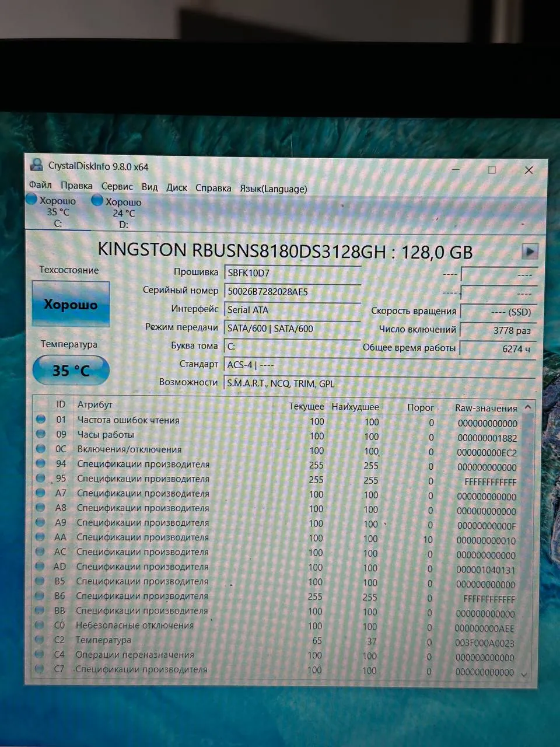Click status dot of attribute 01
Viewport: 560px width, 747px height.
click(x=40, y=419)
